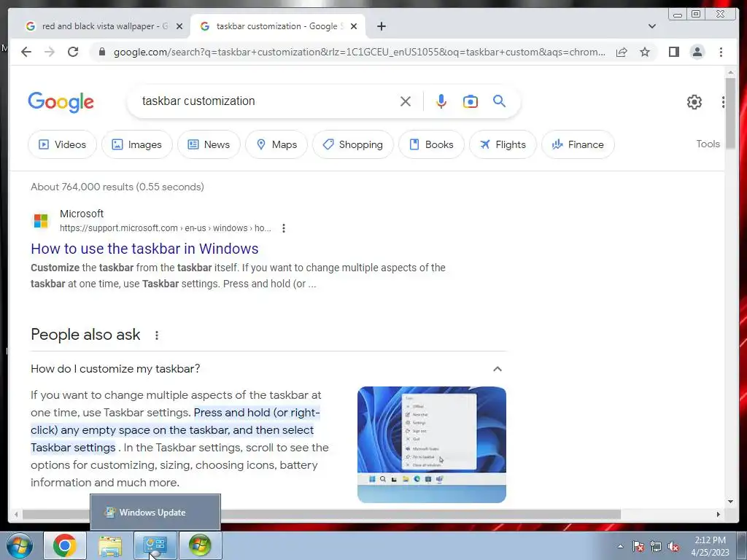Go back to the previous page

(x=26, y=52)
